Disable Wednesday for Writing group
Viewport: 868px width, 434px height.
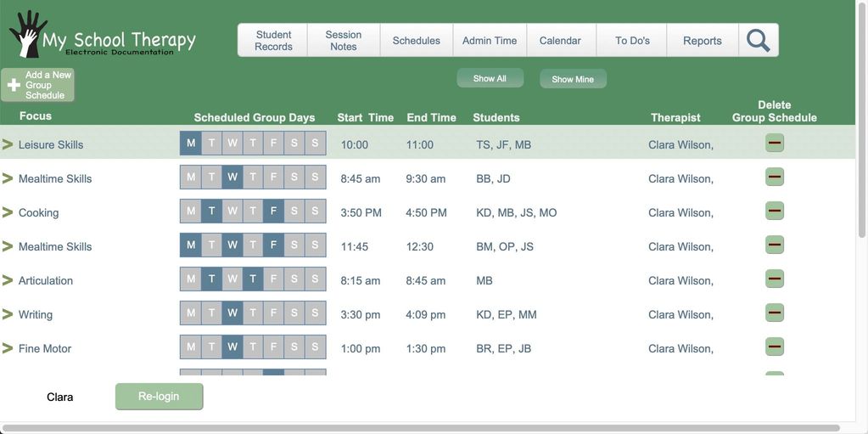point(232,313)
